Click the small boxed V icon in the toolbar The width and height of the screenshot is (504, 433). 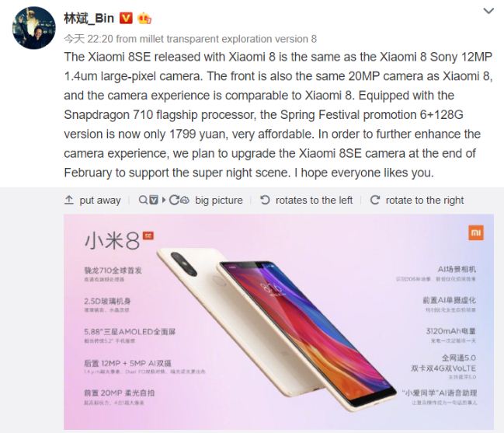tap(154, 200)
